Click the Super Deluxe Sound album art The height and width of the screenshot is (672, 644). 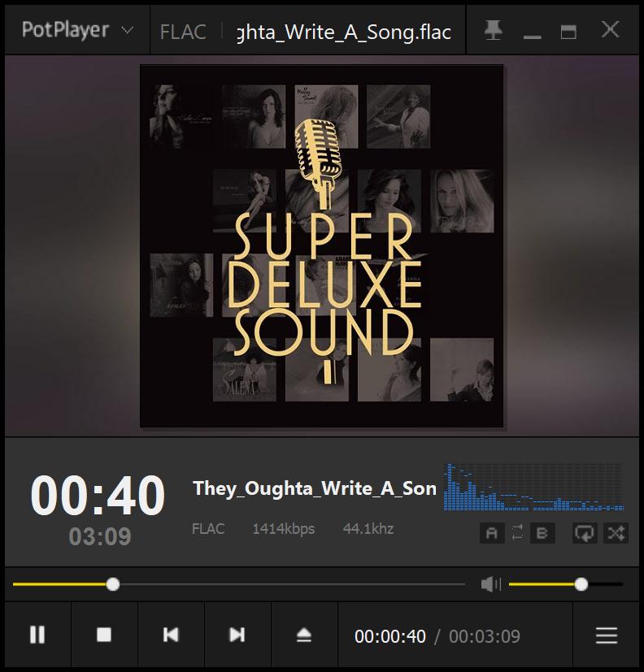click(321, 246)
